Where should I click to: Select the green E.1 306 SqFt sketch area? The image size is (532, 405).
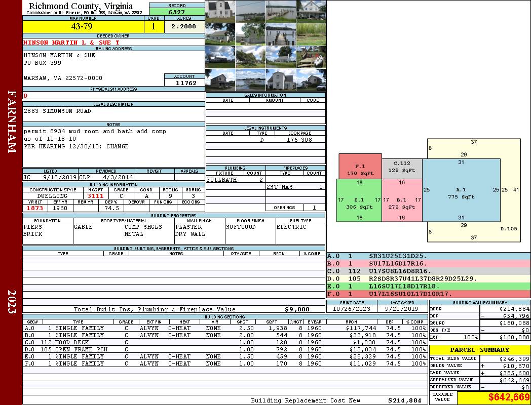tap(359, 200)
